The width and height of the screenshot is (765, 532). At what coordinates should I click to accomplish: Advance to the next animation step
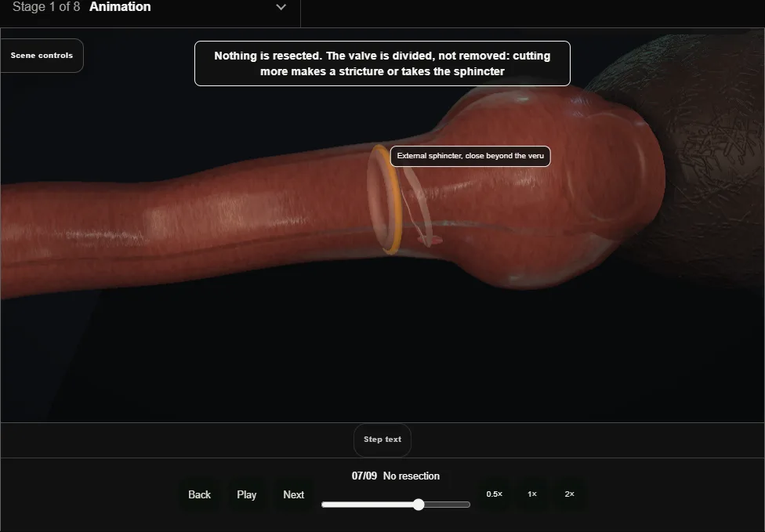pyautogui.click(x=294, y=495)
